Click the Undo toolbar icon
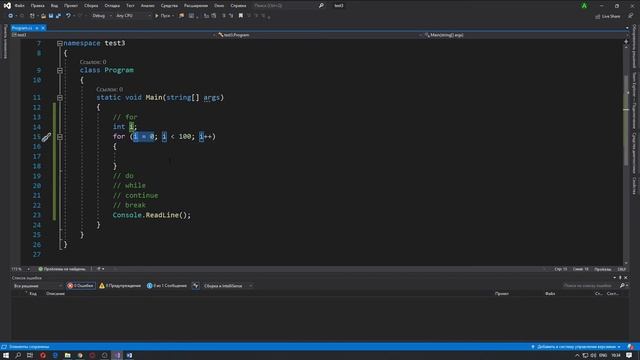The width and height of the screenshot is (640, 360). [x=68, y=16]
